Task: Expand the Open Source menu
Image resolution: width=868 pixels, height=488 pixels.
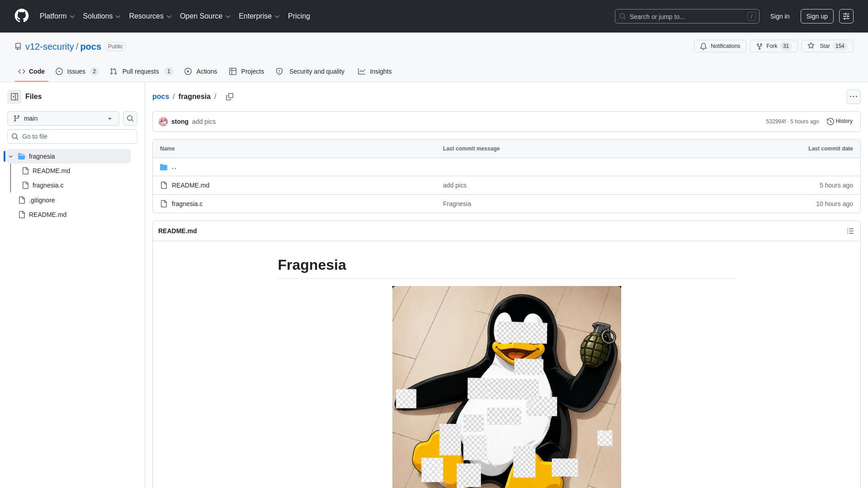Action: [205, 16]
